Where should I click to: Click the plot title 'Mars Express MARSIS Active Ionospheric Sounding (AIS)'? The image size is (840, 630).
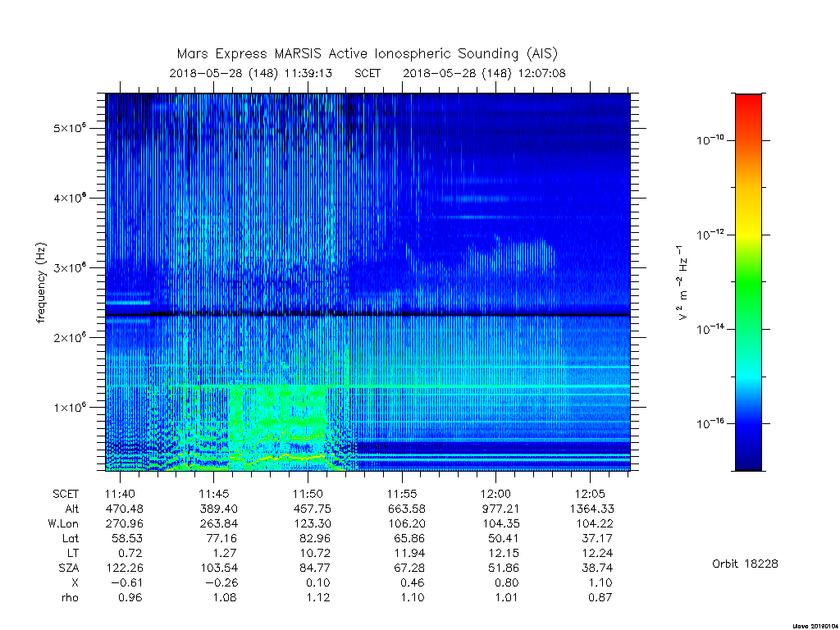coord(367,53)
